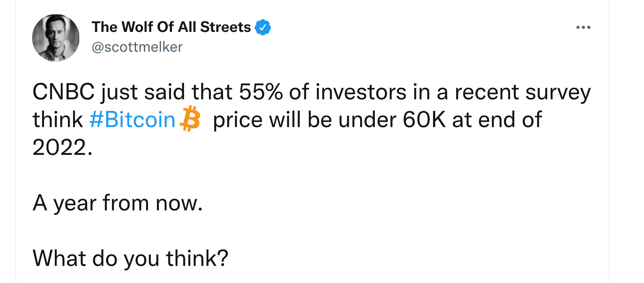Image resolution: width=644 pixels, height=283 pixels.
Task: Click the "What do you think?" line
Action: [x=130, y=259]
